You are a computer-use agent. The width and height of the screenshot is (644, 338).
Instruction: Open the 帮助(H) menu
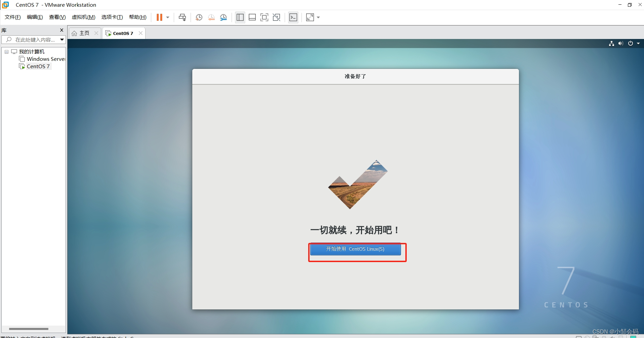pyautogui.click(x=137, y=17)
